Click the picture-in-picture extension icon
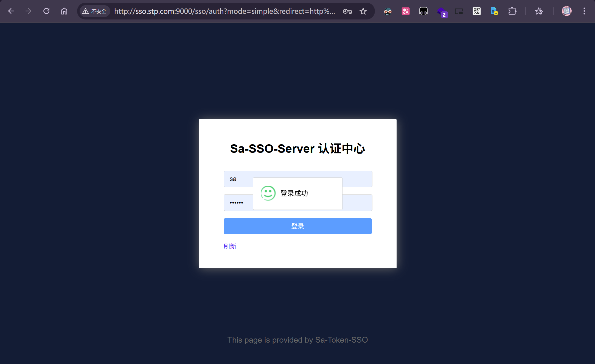 [459, 11]
